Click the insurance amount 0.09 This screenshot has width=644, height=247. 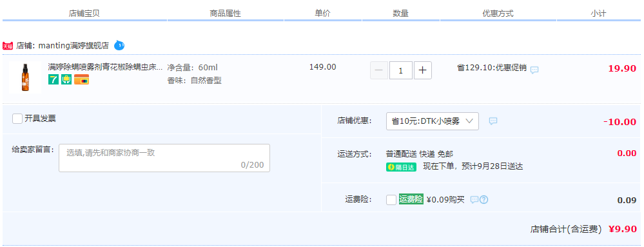pos(627,200)
